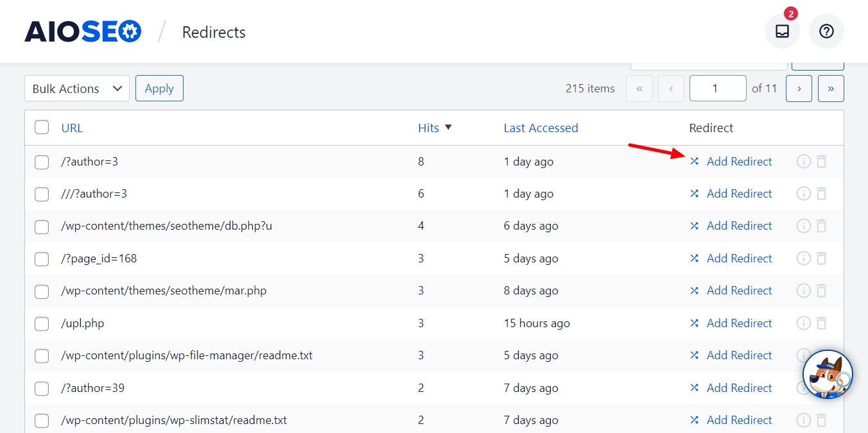Open the Bulk Actions dropdown
This screenshot has height=433, width=868.
(x=77, y=89)
